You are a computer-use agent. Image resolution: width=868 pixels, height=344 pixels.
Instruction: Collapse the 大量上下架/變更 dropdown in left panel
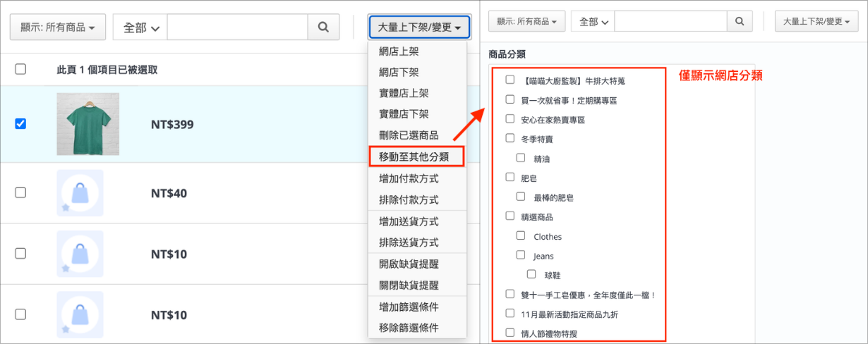(419, 27)
